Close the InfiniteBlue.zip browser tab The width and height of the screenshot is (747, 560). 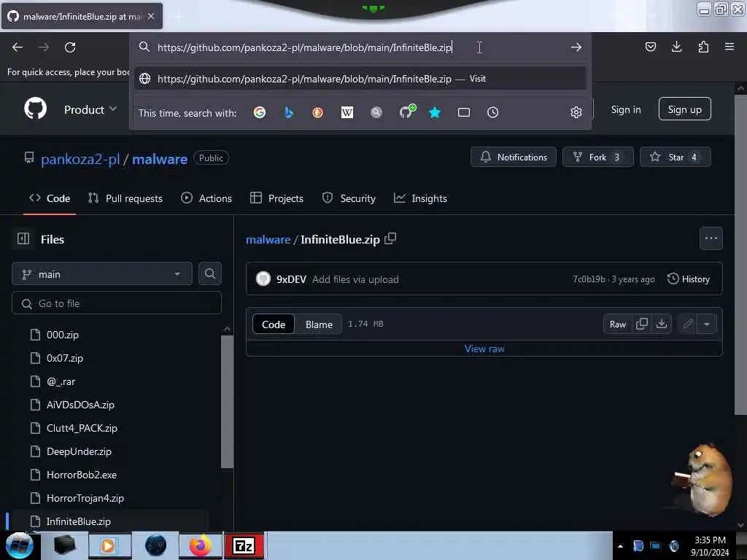coord(151,16)
